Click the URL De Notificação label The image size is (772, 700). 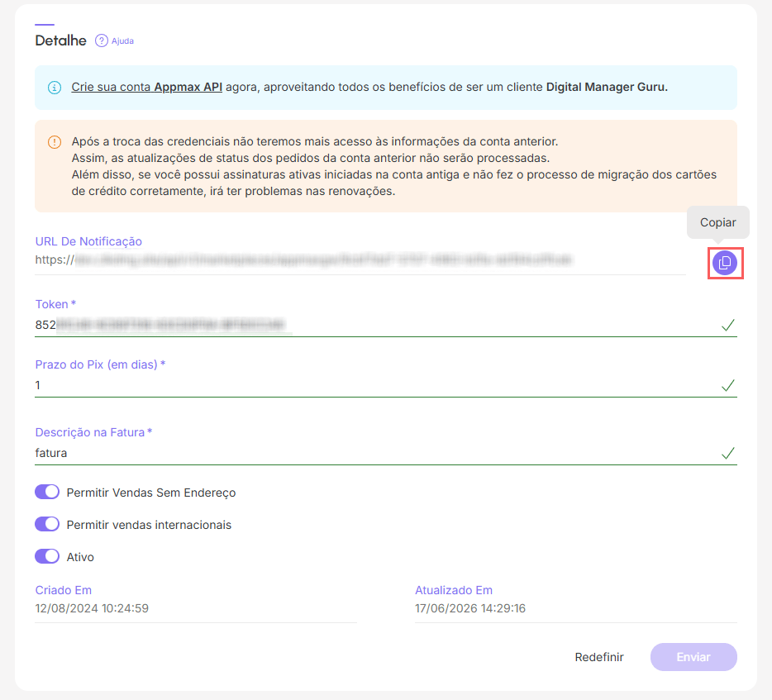[88, 241]
